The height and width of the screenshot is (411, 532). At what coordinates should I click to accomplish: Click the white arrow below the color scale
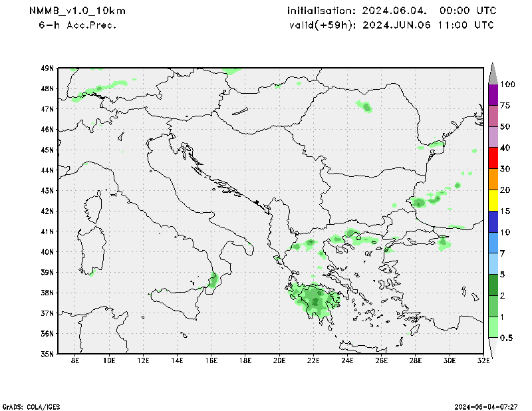493,348
